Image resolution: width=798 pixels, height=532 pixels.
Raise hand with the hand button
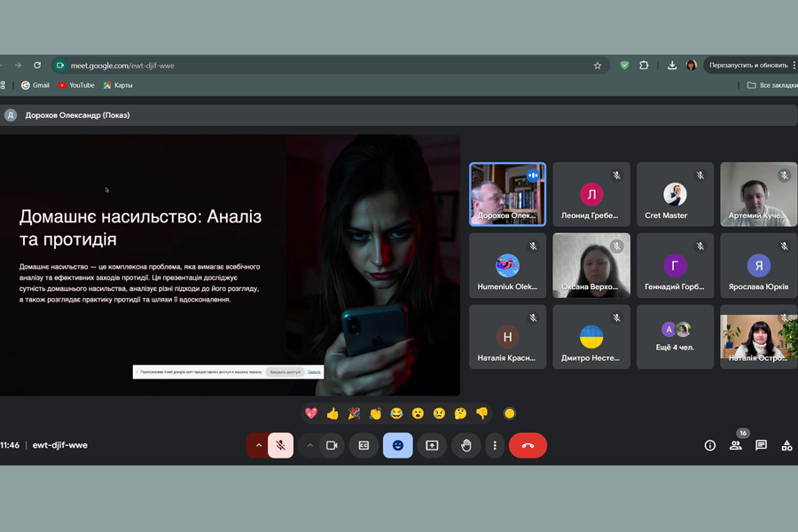(465, 445)
